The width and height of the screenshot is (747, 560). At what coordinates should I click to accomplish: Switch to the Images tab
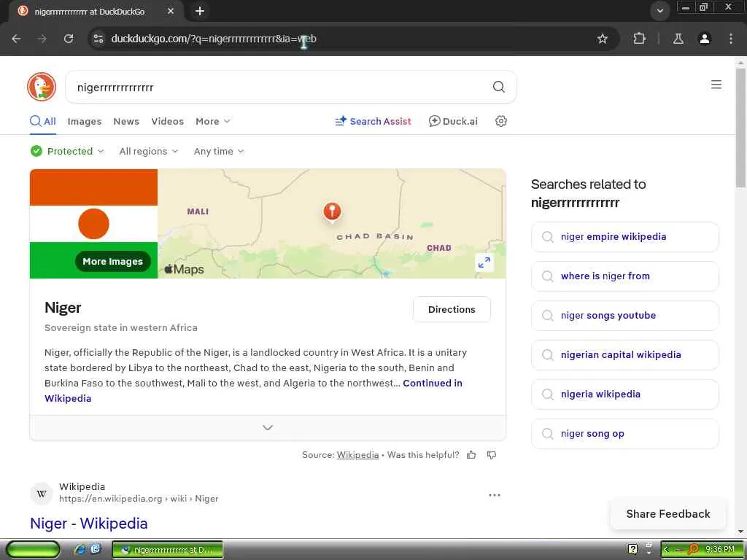pyautogui.click(x=85, y=122)
